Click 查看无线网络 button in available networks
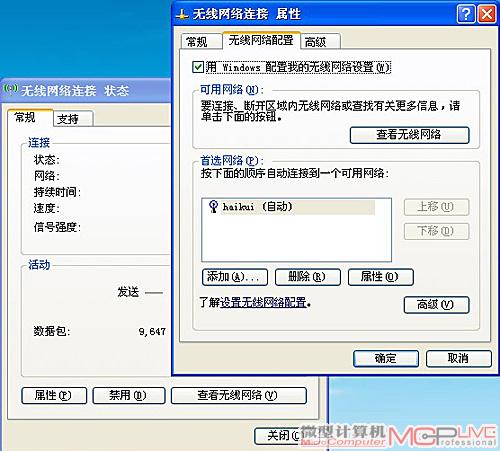 (409, 135)
